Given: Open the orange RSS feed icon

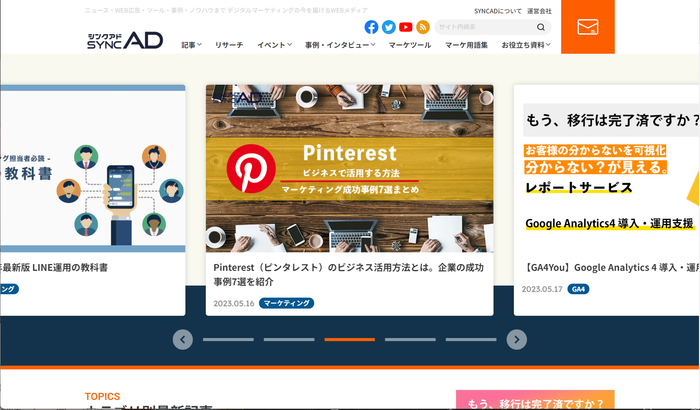Looking at the screenshot, I should [422, 27].
